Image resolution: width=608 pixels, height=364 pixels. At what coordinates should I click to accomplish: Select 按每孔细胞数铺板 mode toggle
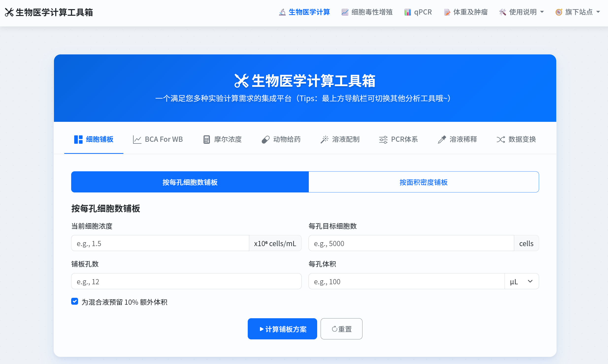[190, 182]
